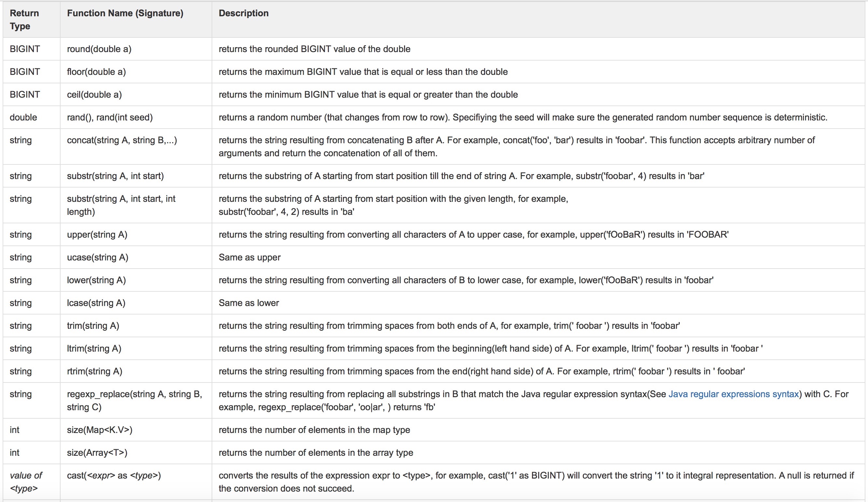Select the size(Array<T>) function cell

(x=97, y=453)
